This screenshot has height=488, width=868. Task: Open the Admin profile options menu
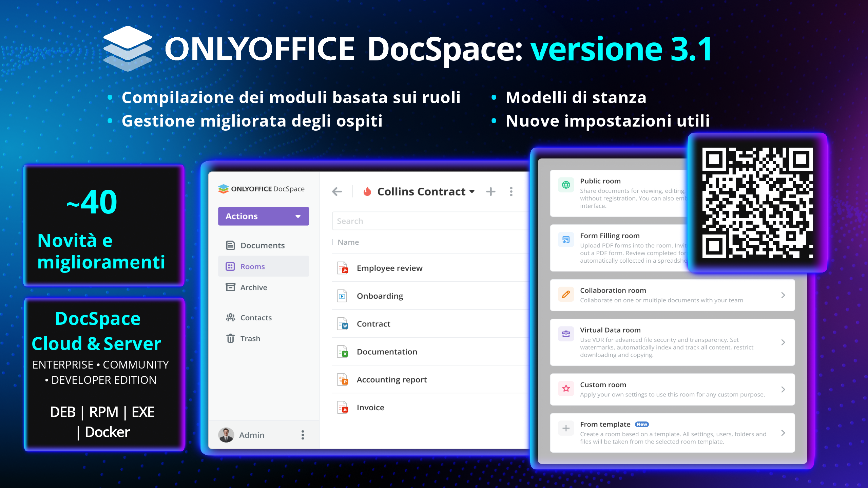click(303, 435)
